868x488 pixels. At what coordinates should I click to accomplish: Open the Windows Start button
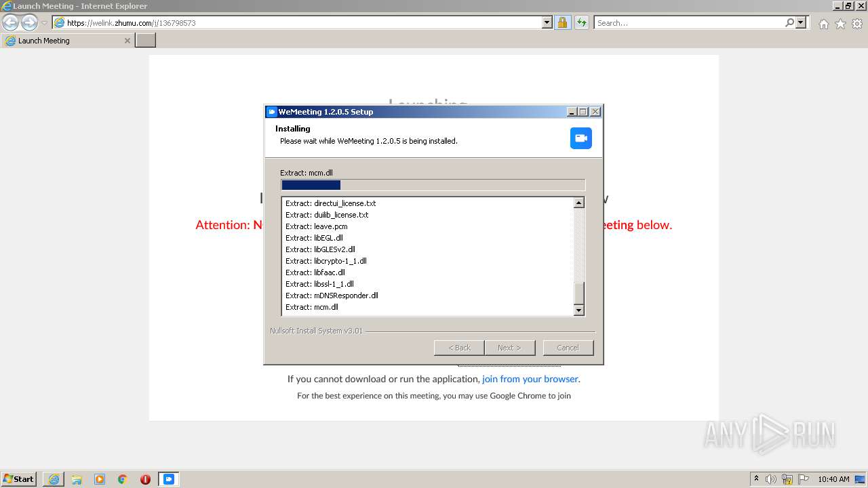(19, 479)
